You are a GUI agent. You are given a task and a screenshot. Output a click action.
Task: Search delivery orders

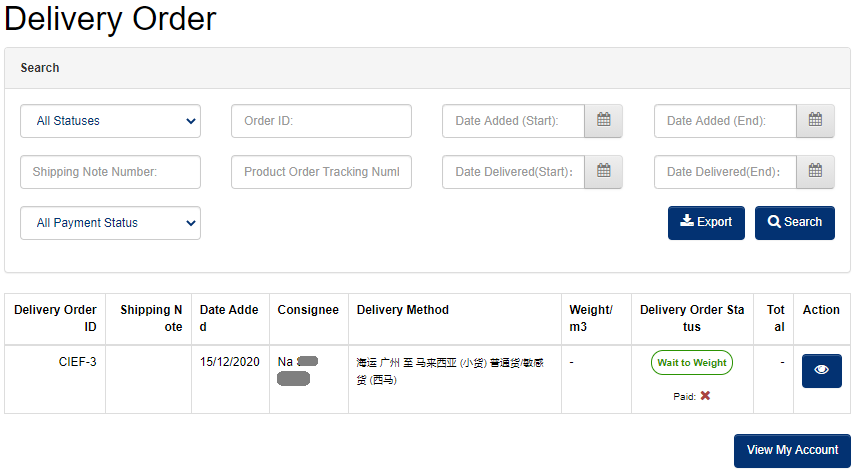coord(794,223)
